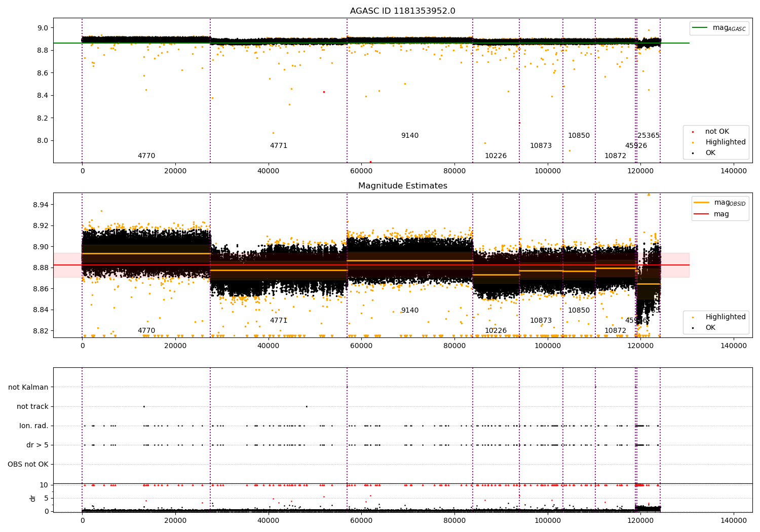Click x-axis tick 100000 in the middle plot
Screen dimensions: 760x532
coord(548,346)
